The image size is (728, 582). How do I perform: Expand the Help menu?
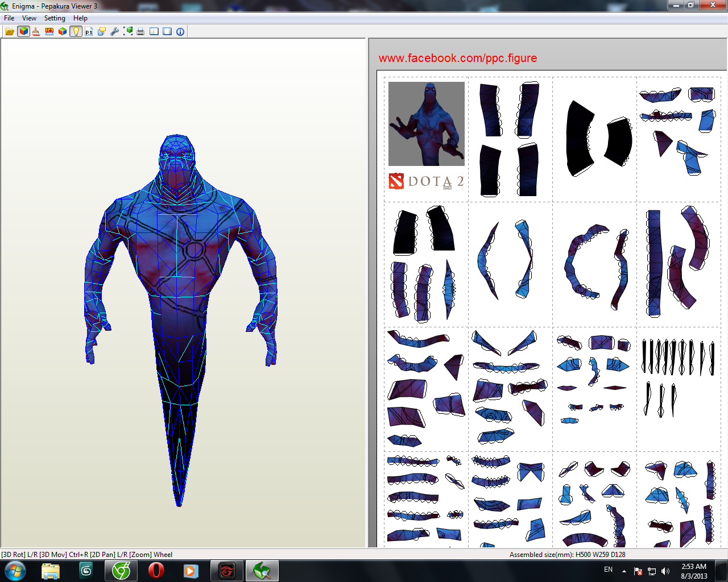pos(80,18)
